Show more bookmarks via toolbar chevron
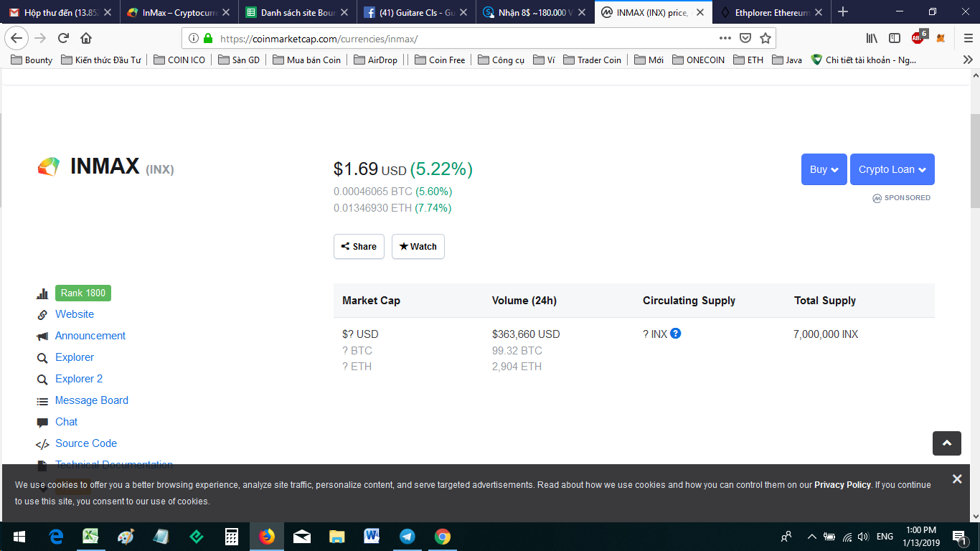The image size is (980, 551). point(968,60)
